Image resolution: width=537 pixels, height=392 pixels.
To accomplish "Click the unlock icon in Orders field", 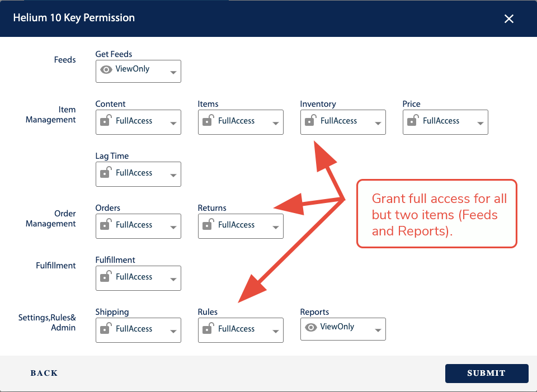I will tap(105, 224).
